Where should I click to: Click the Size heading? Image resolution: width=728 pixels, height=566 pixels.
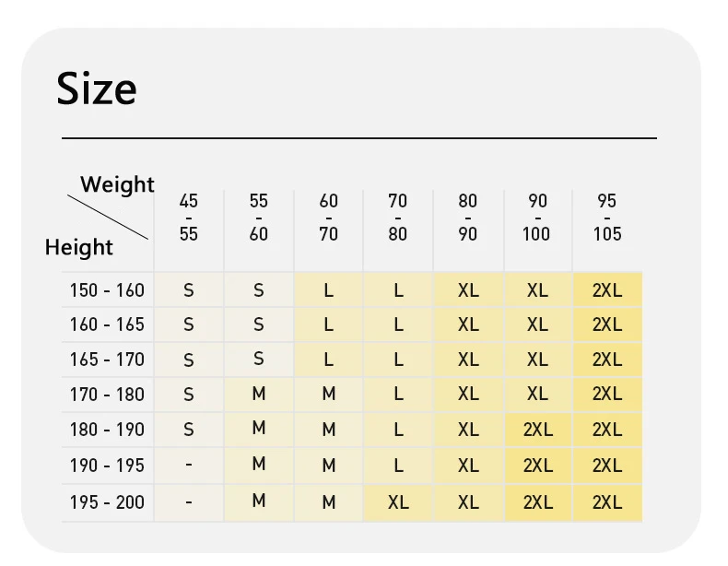pyautogui.click(x=97, y=88)
